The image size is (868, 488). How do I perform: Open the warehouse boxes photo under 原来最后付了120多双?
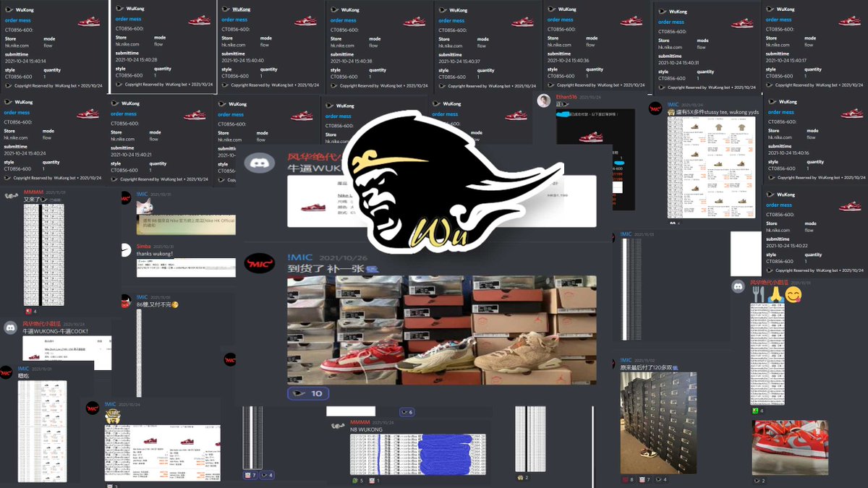coord(658,423)
